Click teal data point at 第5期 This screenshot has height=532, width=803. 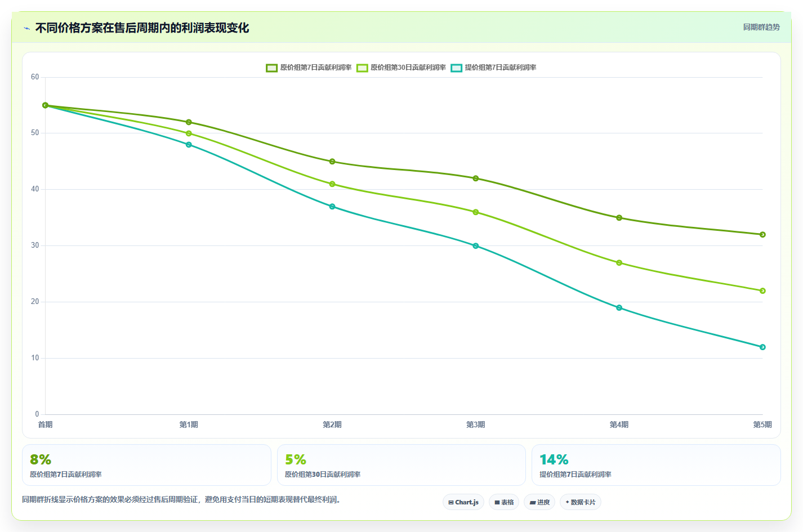point(762,347)
